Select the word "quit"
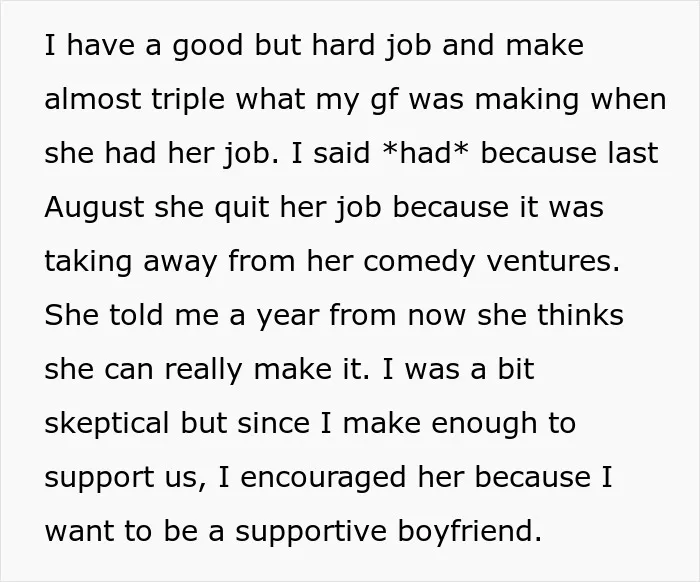 242,208
